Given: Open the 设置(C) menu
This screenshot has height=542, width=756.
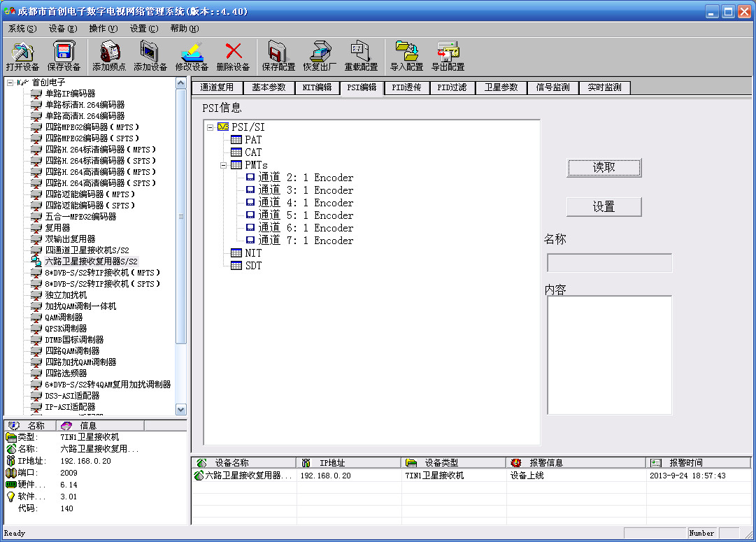Looking at the screenshot, I should pyautogui.click(x=143, y=29).
